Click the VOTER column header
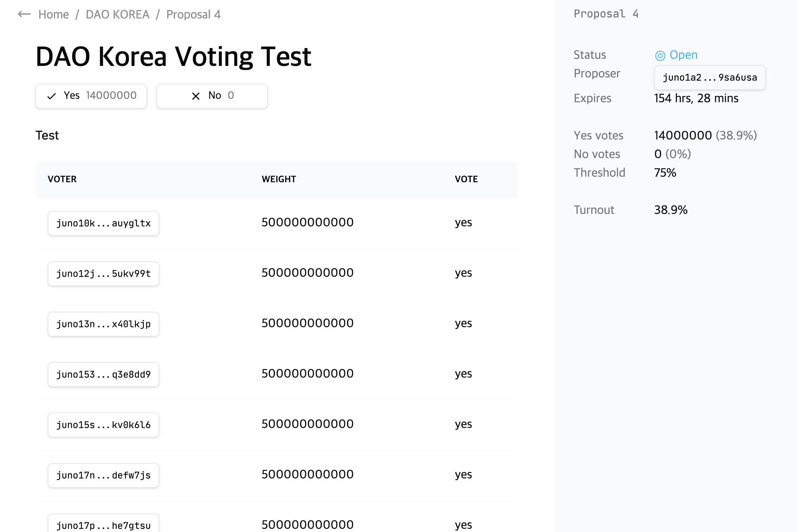Viewport: 798px width, 532px height. pyautogui.click(x=62, y=179)
